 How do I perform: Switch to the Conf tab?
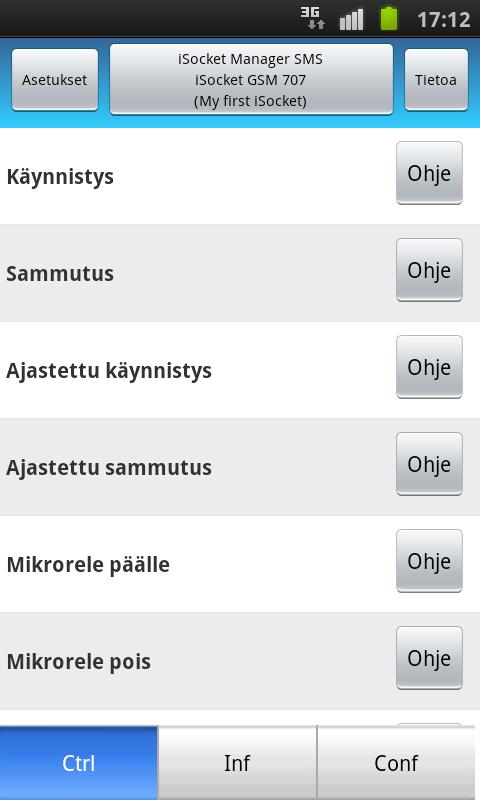click(x=396, y=763)
